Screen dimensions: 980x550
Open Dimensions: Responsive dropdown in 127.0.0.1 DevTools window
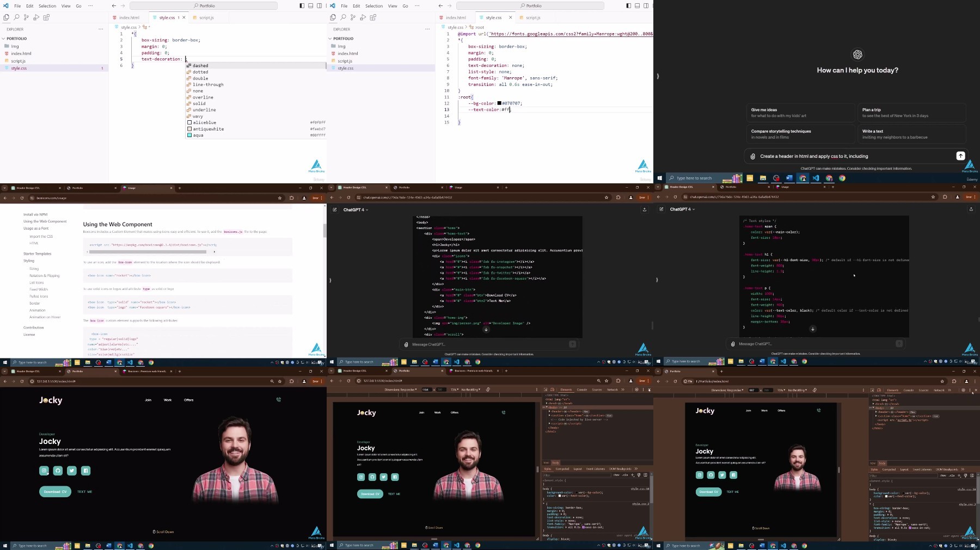coord(401,390)
